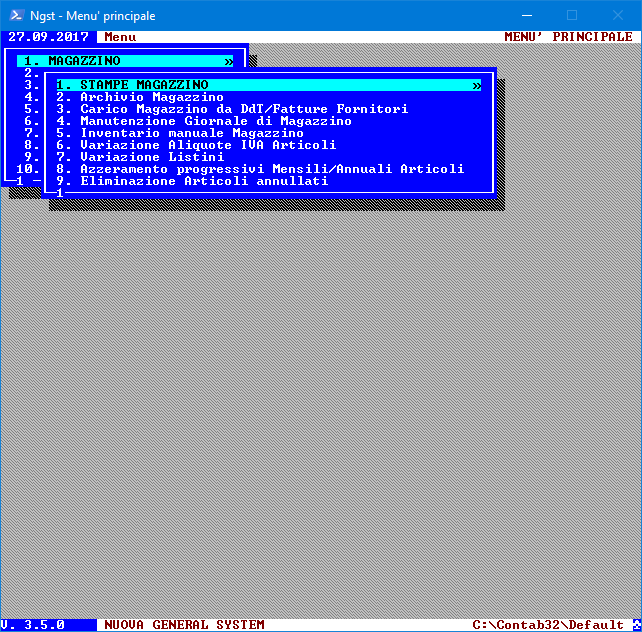The height and width of the screenshot is (632, 642).
Task: Click the status bar arrow icon after Default
Action: tap(634, 624)
